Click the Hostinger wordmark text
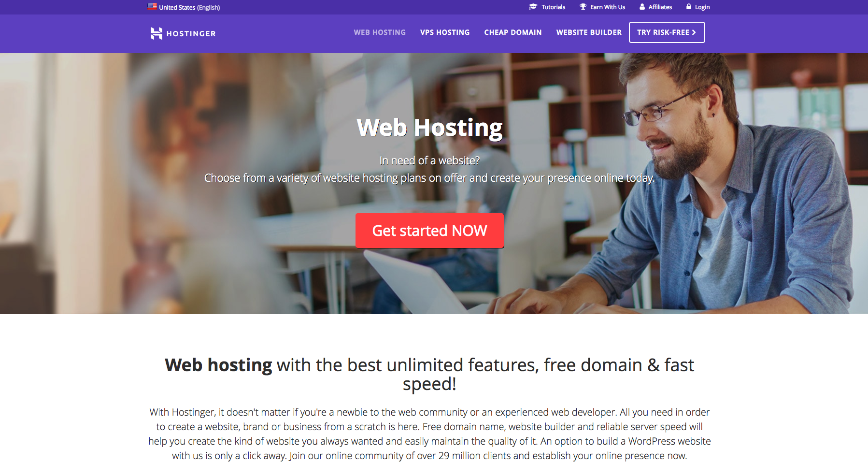 point(191,34)
